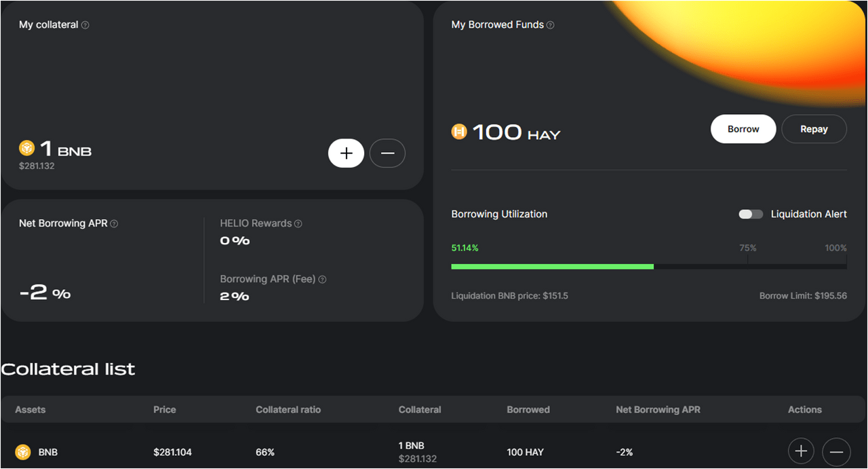Click the HAY token icon by 100 HAY
Viewport: 868px width, 469px height.
tap(460, 132)
